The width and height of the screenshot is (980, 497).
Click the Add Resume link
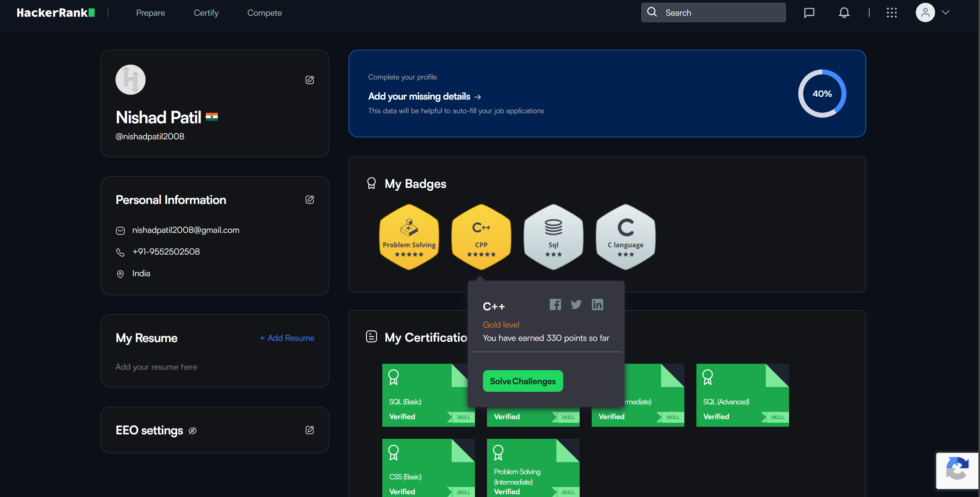pyautogui.click(x=287, y=338)
